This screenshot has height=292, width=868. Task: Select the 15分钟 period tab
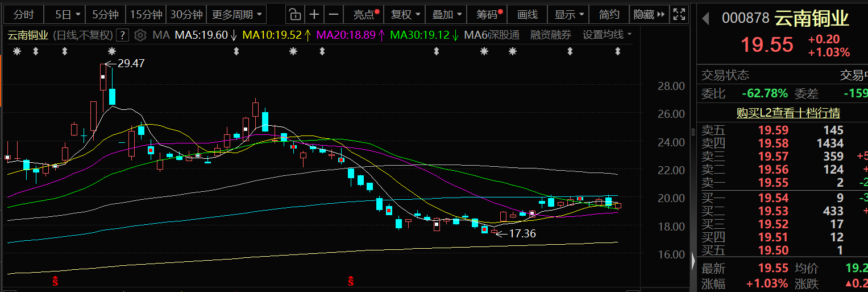[x=146, y=14]
